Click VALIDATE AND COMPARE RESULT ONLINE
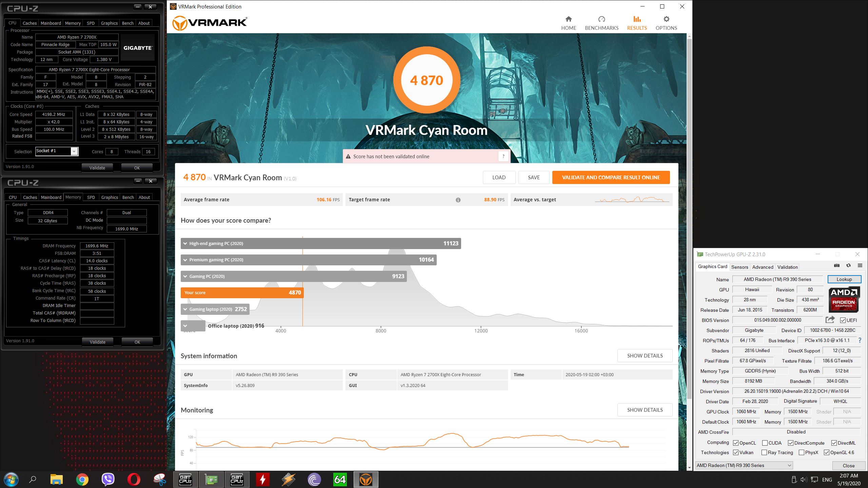The height and width of the screenshot is (488, 868). [611, 177]
